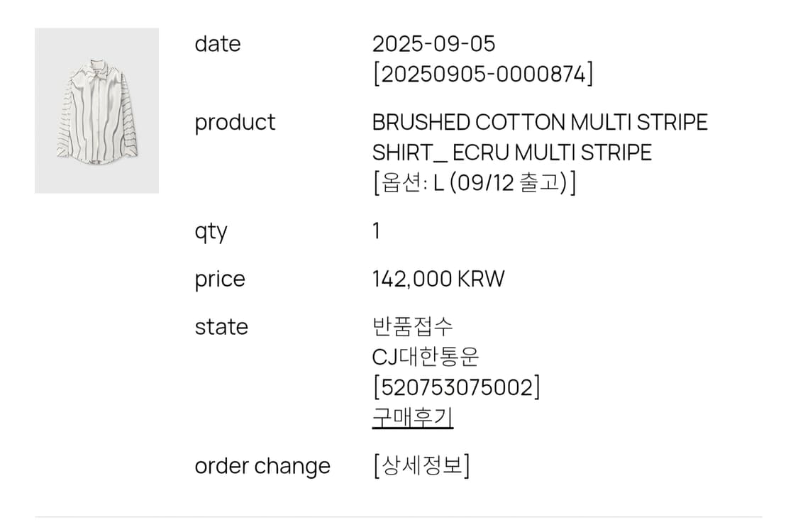Click the price row label
The width and height of the screenshot is (798, 532).
click(220, 278)
